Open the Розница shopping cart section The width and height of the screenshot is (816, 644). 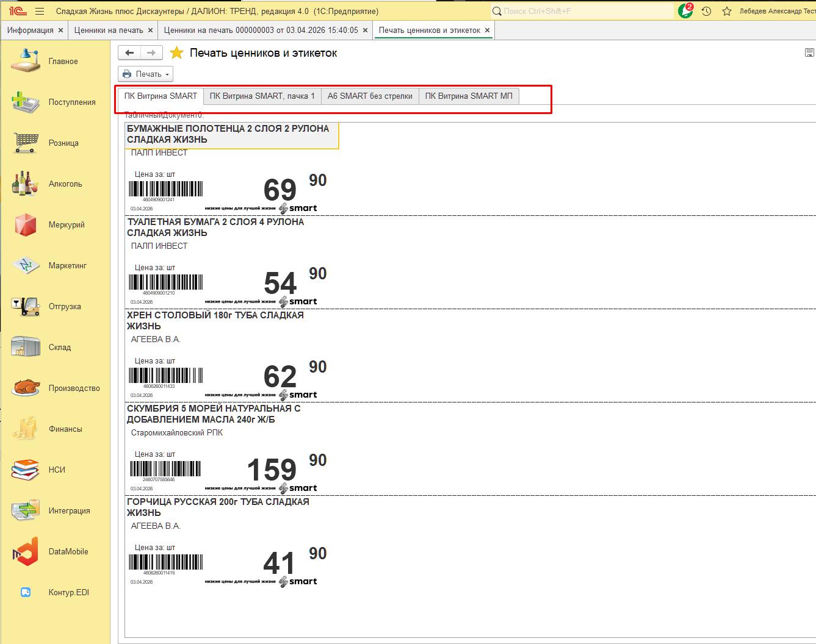(26, 143)
